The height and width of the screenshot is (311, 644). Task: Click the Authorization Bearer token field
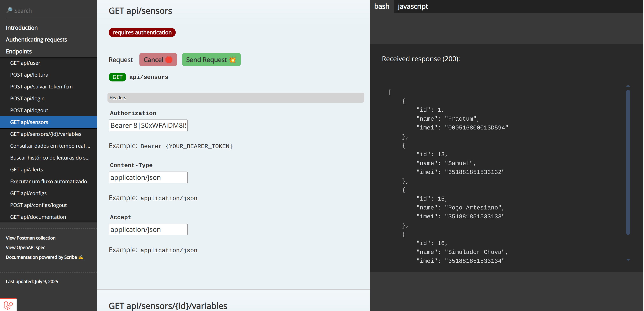coord(148,125)
